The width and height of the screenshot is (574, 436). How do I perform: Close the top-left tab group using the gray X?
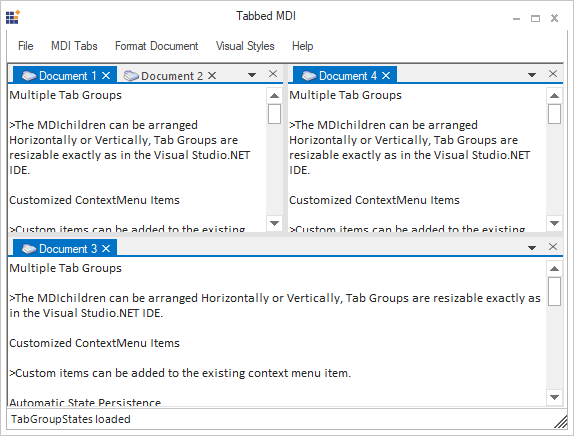273,74
